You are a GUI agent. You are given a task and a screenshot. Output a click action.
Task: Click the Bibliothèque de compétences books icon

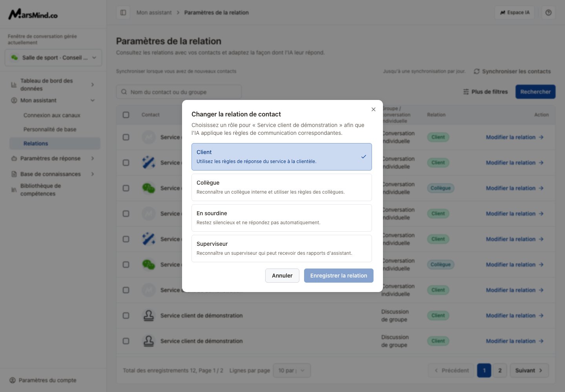[14, 190]
